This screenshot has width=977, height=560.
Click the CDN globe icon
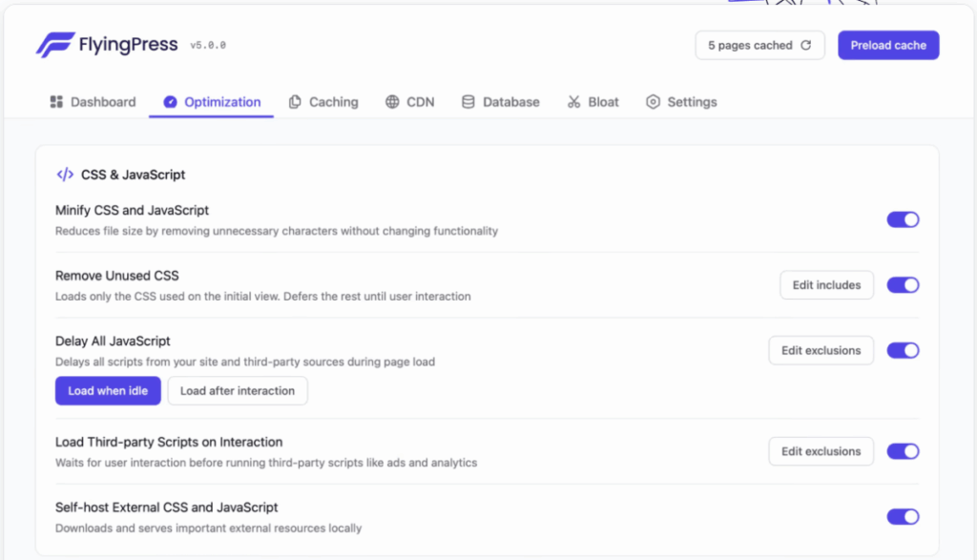click(x=392, y=102)
